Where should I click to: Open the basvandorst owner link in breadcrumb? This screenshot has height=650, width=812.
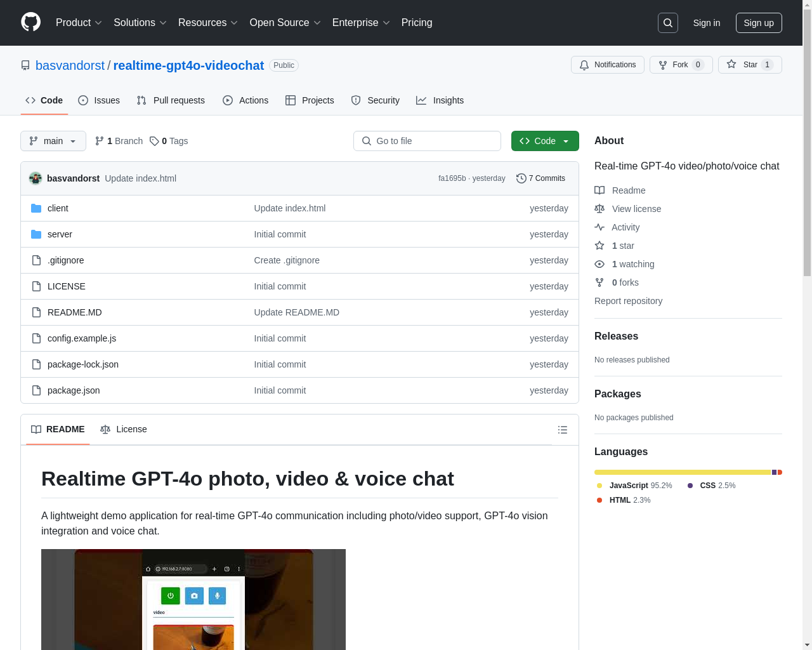point(70,65)
